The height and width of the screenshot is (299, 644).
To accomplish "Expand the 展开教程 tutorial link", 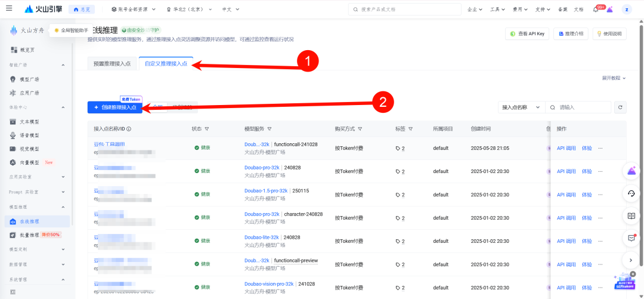I will [614, 78].
